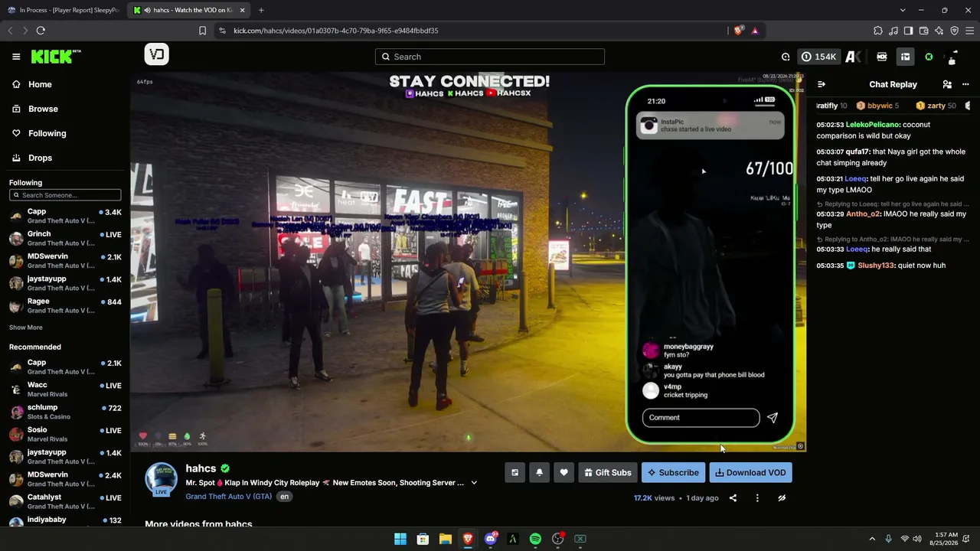Click the share icon below video
Viewport: 980px width, 551px height.
point(733,498)
